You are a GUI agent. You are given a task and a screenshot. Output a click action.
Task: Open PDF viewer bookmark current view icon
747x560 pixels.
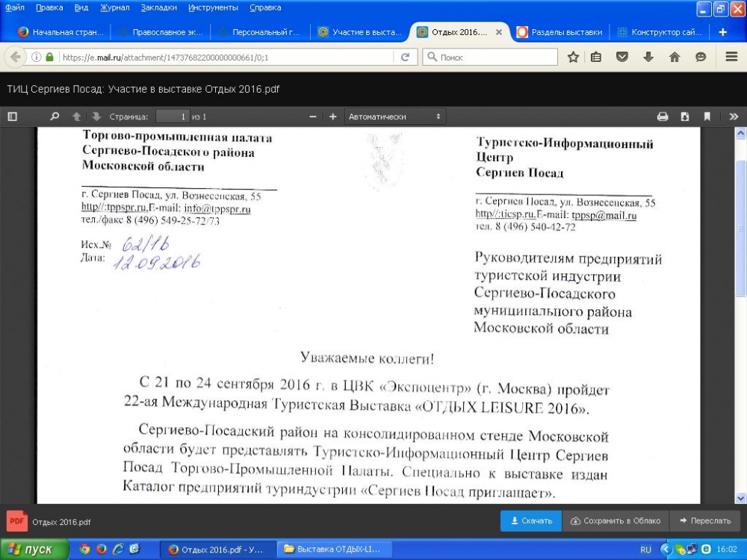pos(707,116)
